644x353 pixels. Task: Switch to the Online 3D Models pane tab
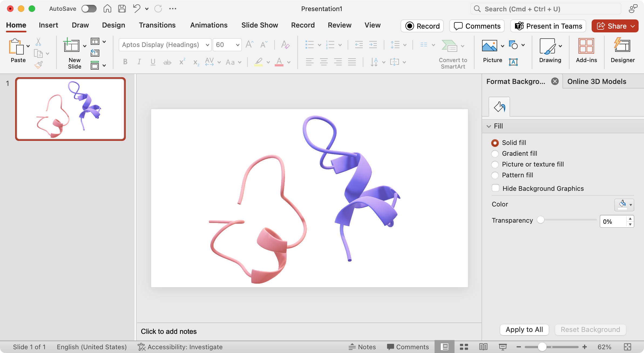coord(596,82)
